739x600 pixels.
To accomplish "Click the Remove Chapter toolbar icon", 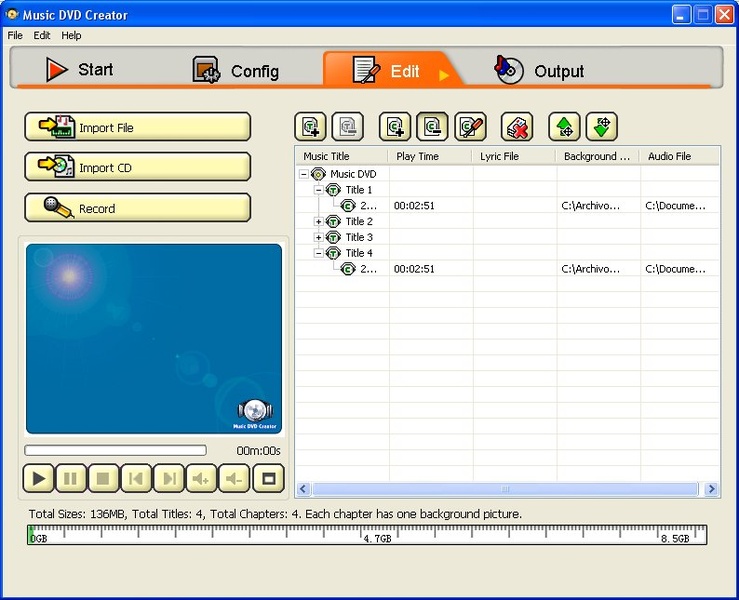I will (x=432, y=126).
